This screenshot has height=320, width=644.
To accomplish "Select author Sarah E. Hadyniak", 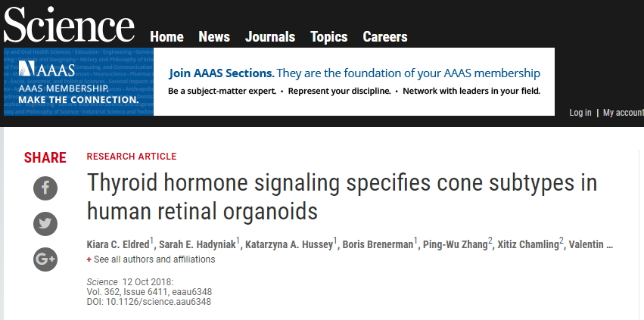I will [198, 244].
